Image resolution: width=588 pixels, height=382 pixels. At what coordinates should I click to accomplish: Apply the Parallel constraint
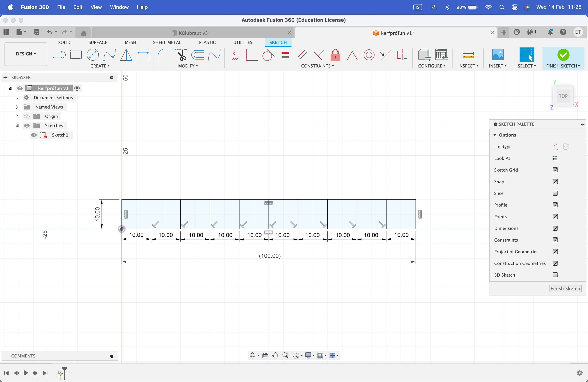pyautogui.click(x=302, y=55)
